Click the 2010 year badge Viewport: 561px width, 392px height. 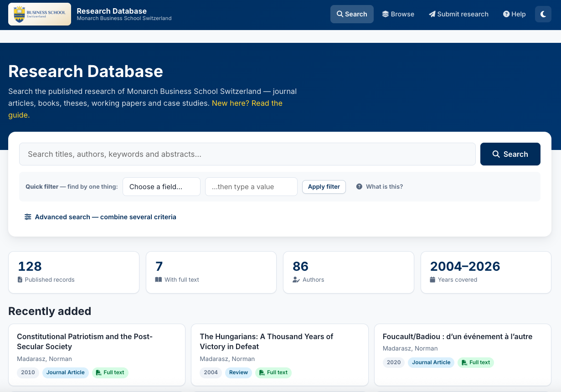pos(28,372)
